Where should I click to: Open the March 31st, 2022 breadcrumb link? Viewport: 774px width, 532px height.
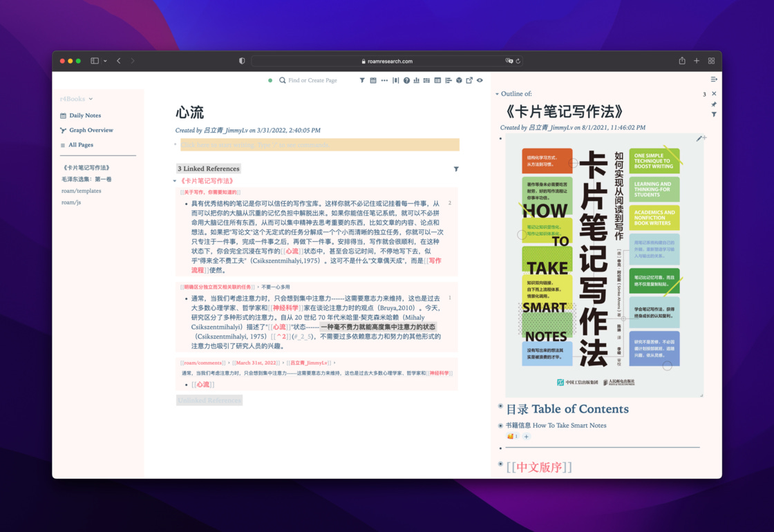click(256, 363)
